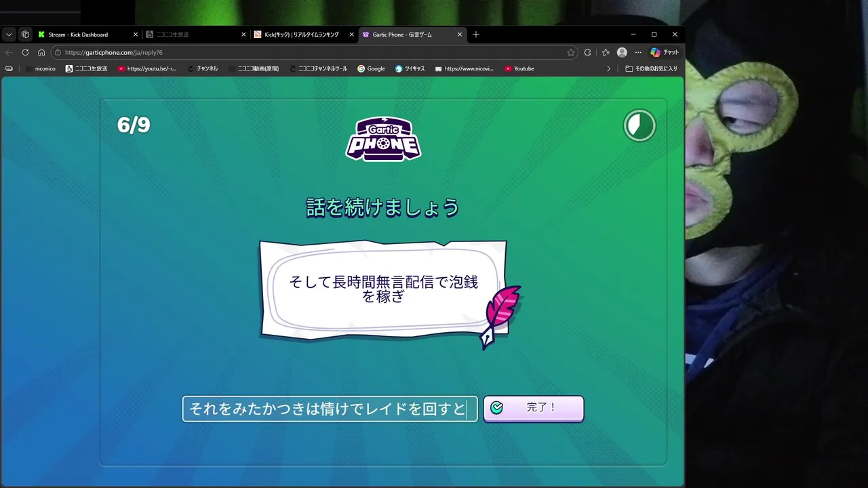This screenshot has height=488, width=868.
Task: Close the ニコニコ生放送 tab
Action: (243, 35)
